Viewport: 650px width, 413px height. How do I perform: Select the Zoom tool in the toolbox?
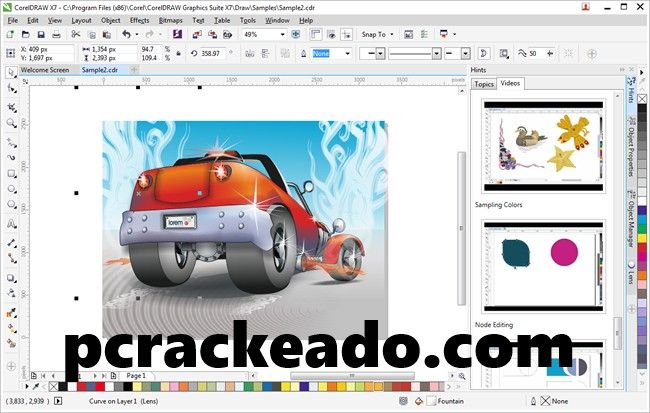click(x=11, y=122)
